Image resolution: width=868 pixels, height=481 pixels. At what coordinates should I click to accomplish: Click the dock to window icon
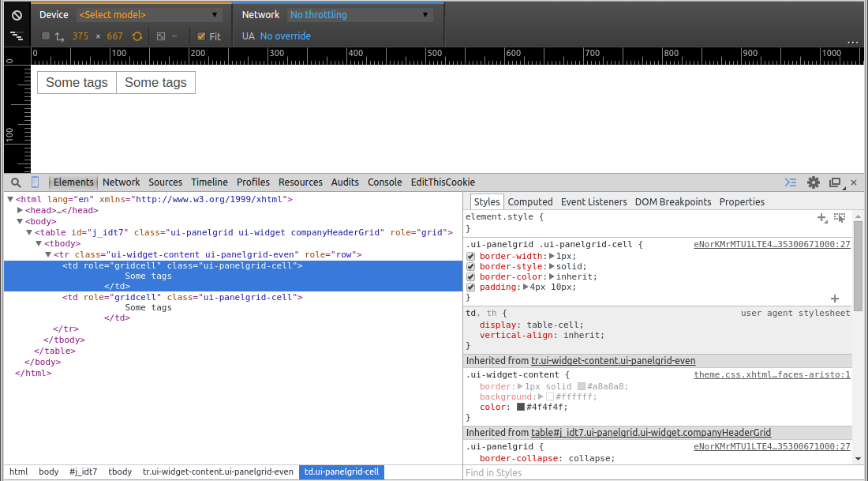tap(835, 182)
